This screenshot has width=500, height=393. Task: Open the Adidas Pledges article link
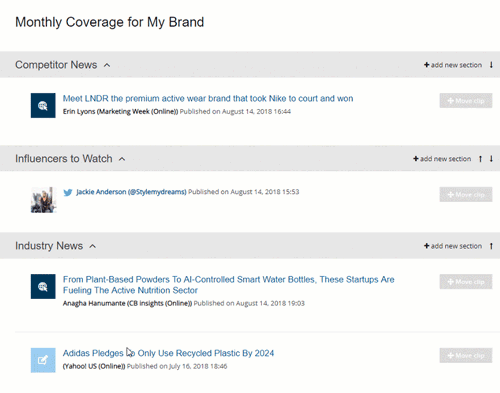[168, 353]
